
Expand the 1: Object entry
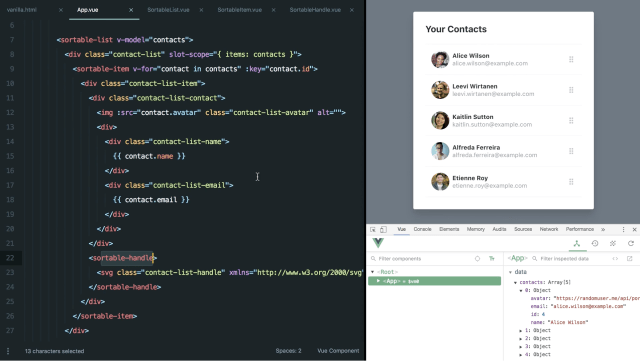520,331
